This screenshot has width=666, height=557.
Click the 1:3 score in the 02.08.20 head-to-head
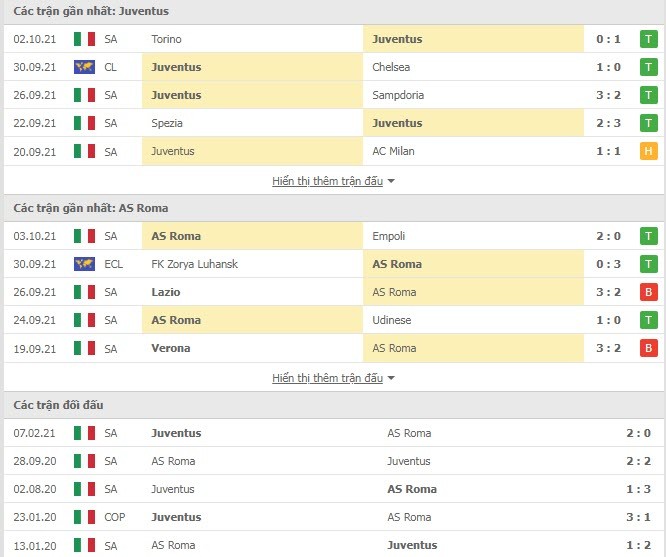(638, 489)
